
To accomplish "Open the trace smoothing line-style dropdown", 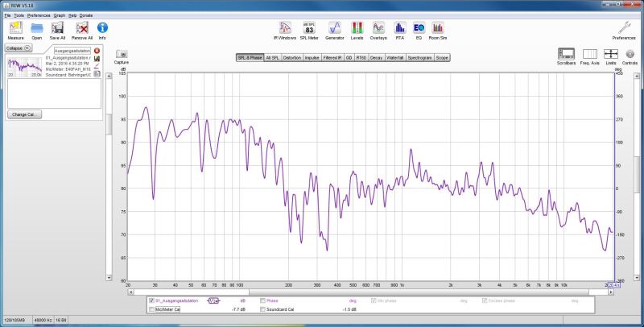I will (214, 300).
